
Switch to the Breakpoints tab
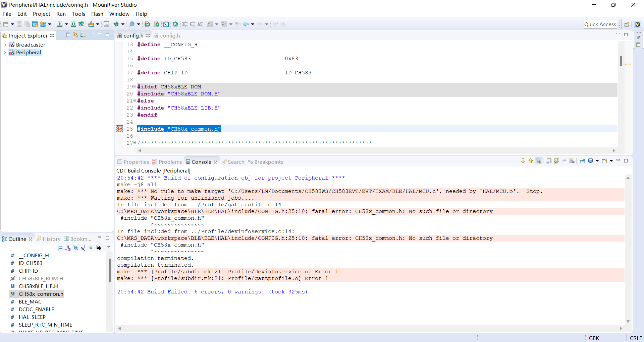click(x=266, y=162)
